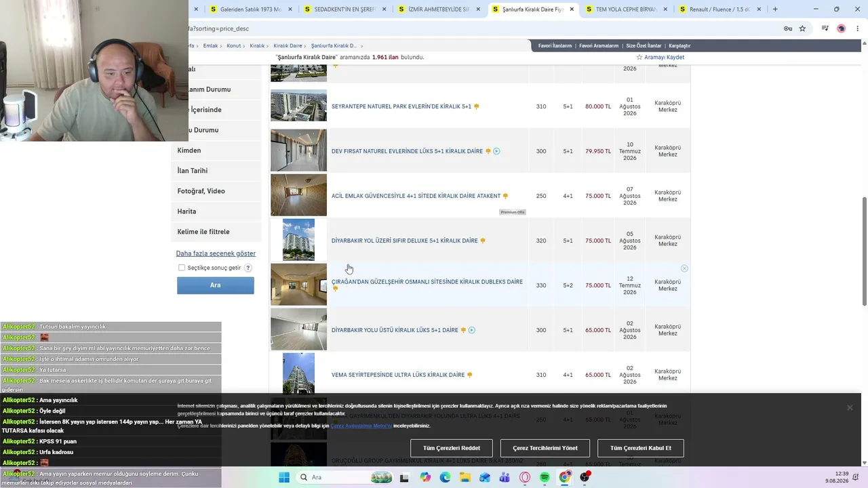
Task: Launch Spotify from the taskbar
Action: (x=545, y=477)
